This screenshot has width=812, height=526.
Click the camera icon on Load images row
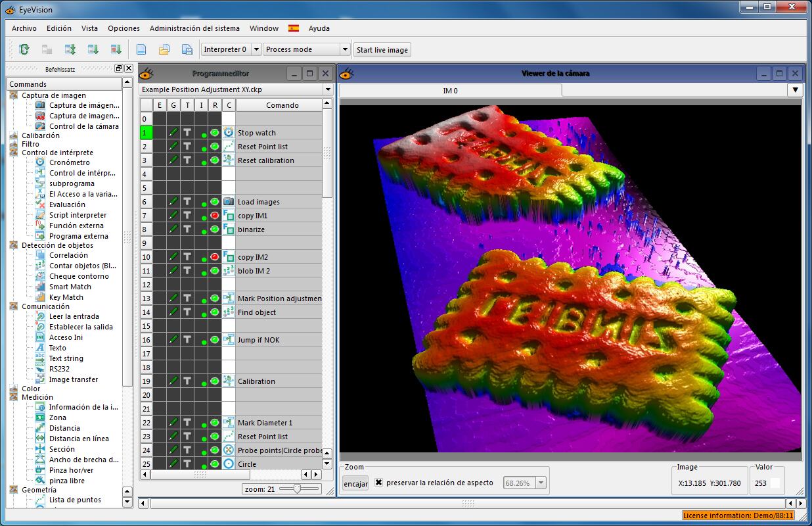(229, 202)
